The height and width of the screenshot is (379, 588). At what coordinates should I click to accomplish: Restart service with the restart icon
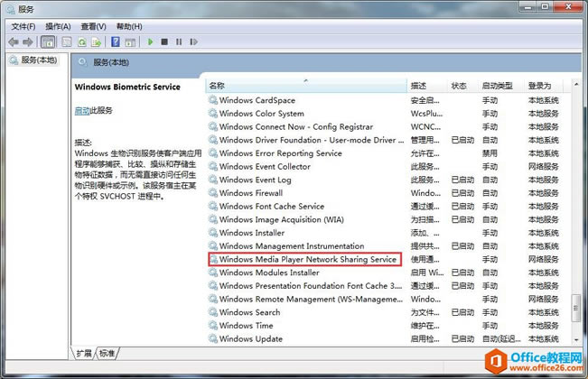193,42
